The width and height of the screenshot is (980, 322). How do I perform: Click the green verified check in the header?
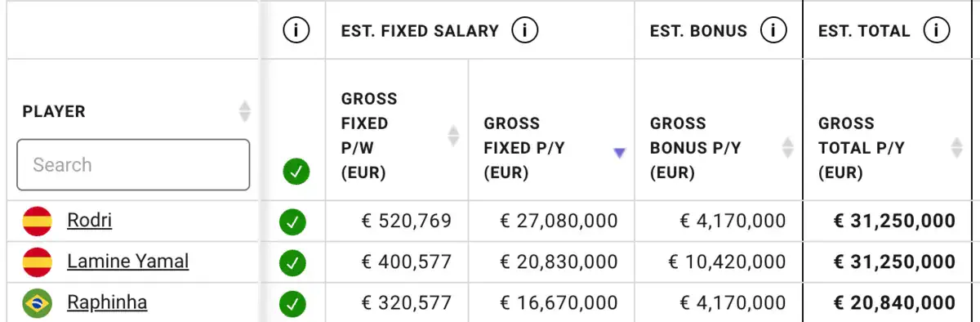coord(296,172)
